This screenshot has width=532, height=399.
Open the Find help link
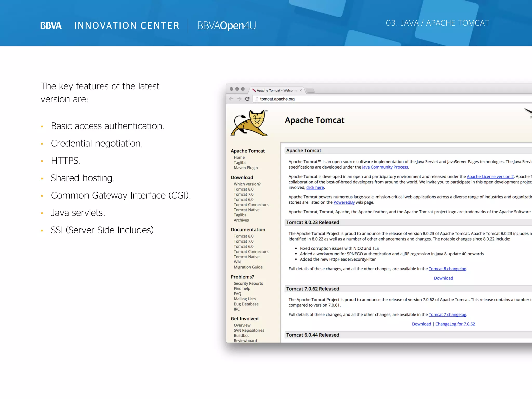(242, 289)
